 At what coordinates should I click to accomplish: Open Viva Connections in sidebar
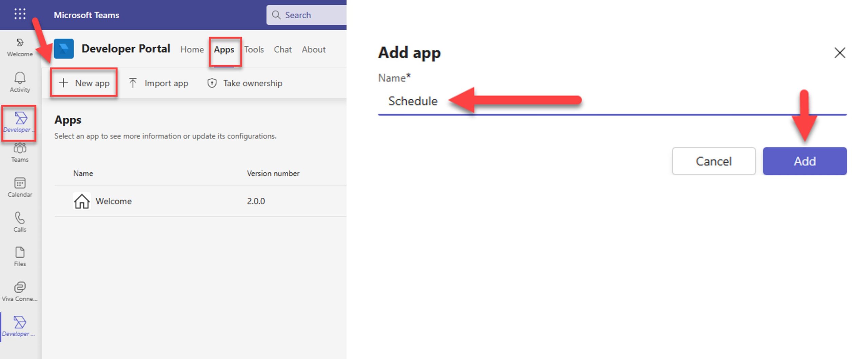[20, 291]
